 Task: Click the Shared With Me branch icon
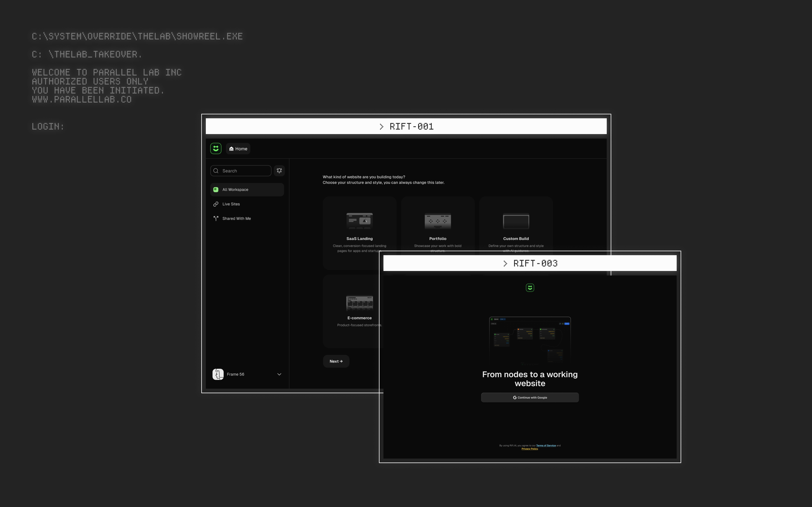(216, 218)
